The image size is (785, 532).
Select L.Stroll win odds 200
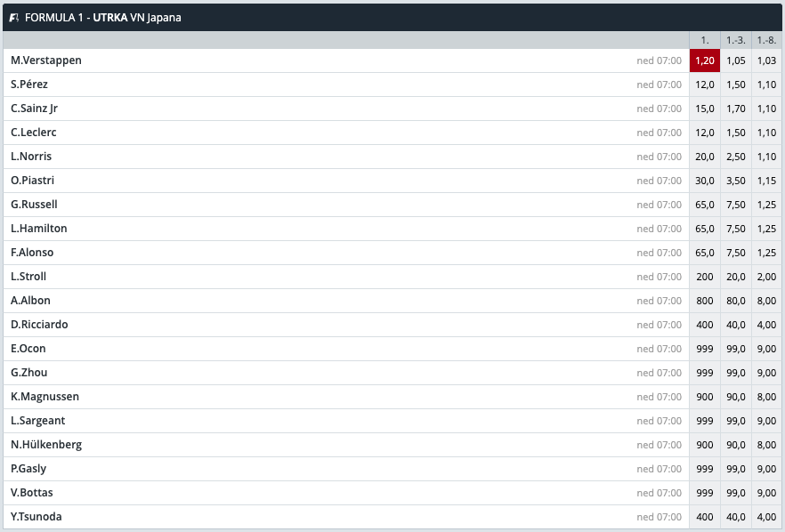point(705,277)
